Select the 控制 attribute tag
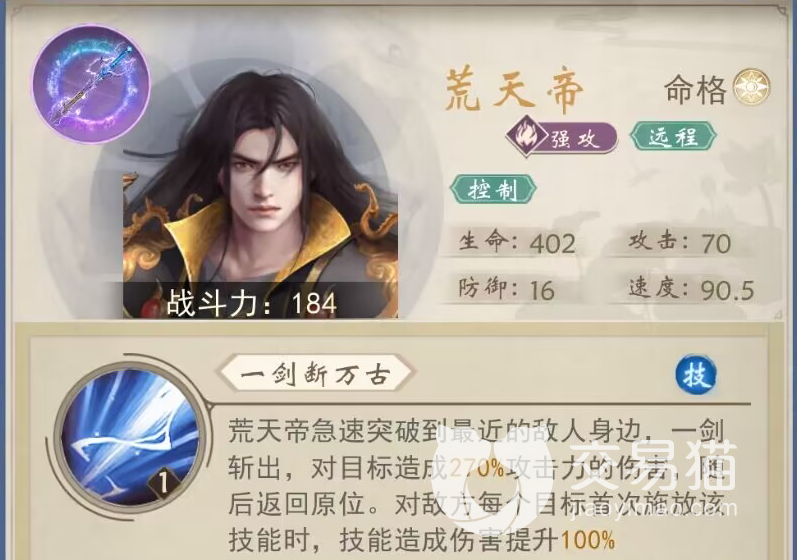Image resolution: width=797 pixels, height=560 pixels. [493, 190]
